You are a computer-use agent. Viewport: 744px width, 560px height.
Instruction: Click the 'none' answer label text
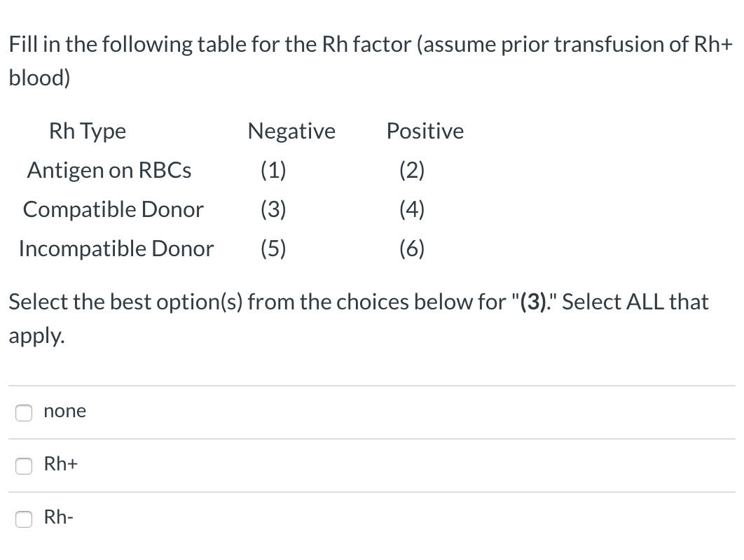(64, 411)
